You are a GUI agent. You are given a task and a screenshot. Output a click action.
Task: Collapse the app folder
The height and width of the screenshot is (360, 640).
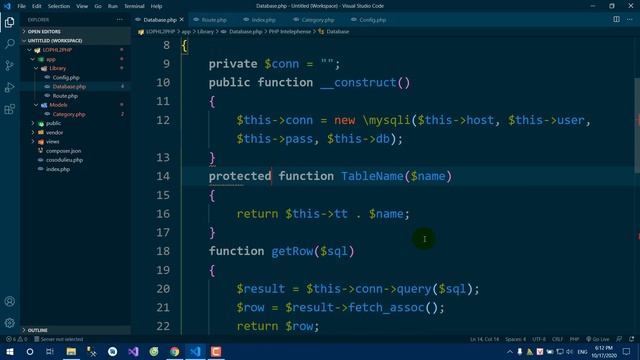click(x=32, y=59)
